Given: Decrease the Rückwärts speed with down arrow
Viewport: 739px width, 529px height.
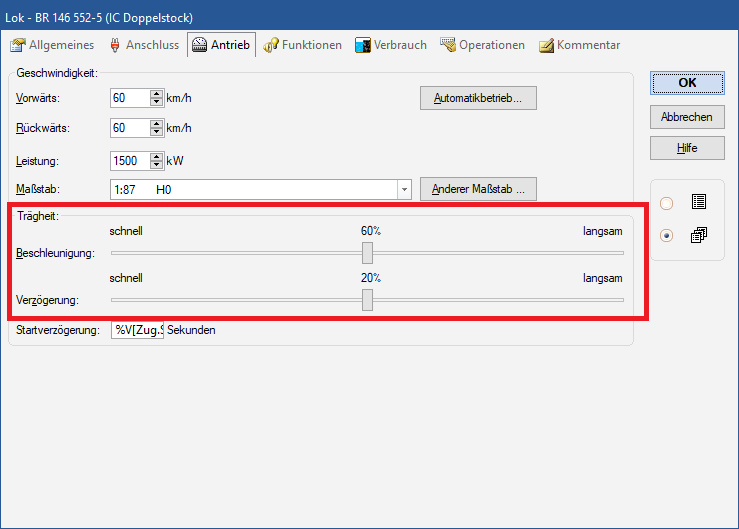Looking at the screenshot, I should point(156,132).
